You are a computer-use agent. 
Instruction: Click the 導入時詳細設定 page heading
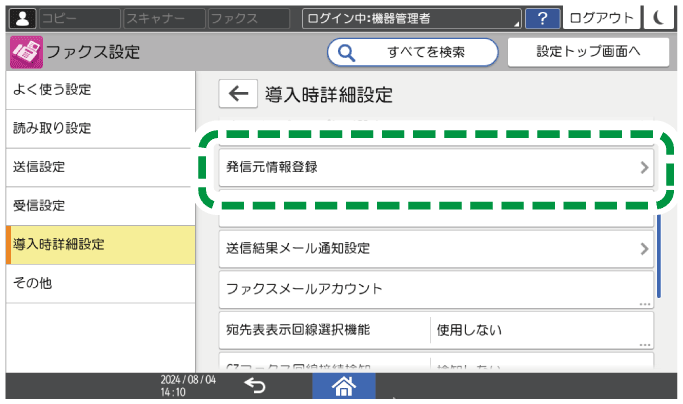tap(328, 95)
